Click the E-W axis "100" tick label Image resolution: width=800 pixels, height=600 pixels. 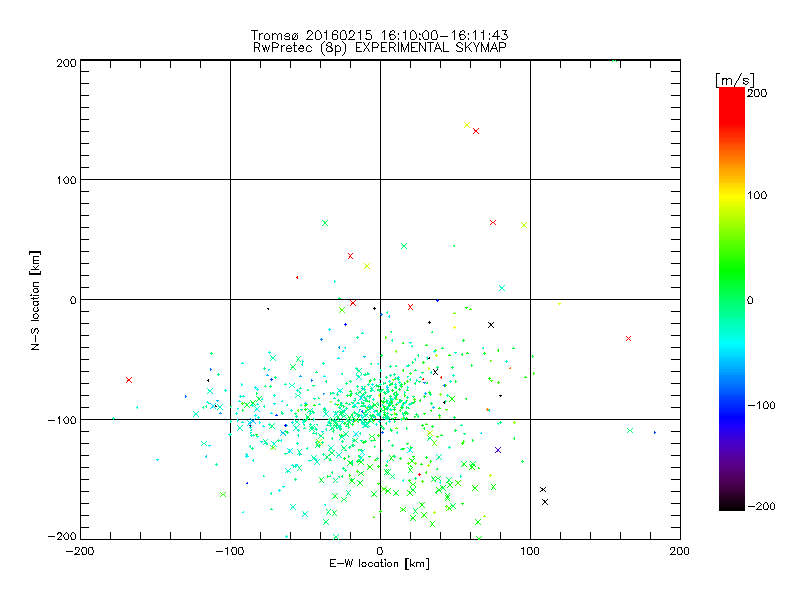(530, 551)
